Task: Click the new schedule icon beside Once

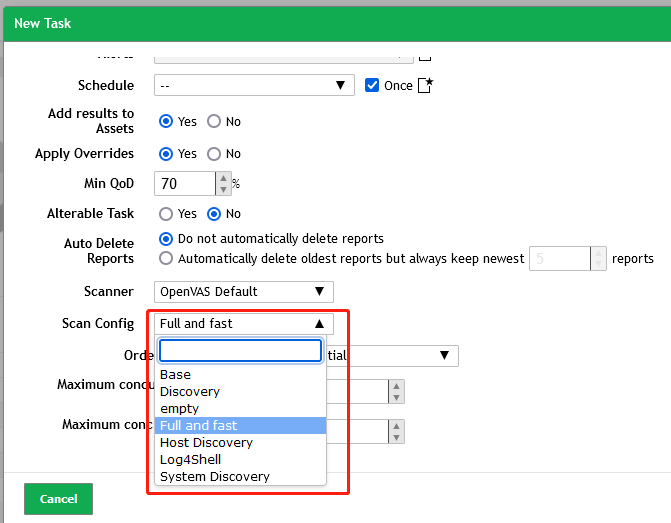Action: 426,86
